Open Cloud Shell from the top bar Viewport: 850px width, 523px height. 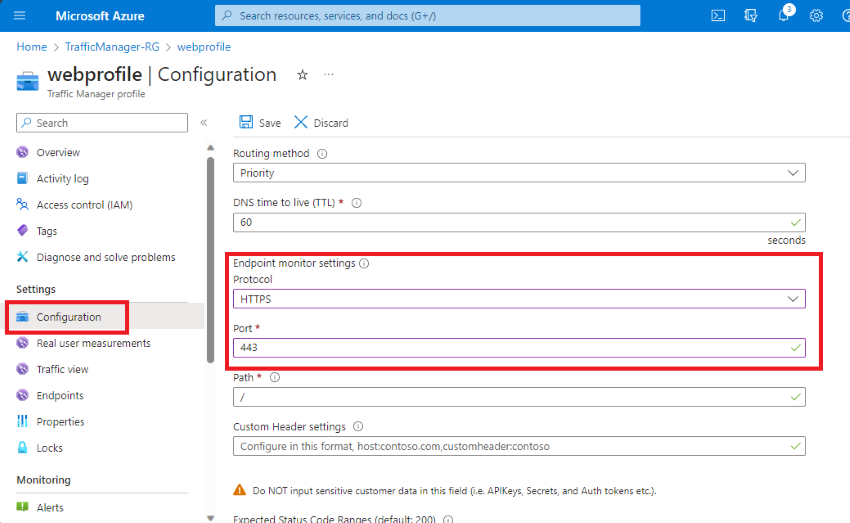coord(718,16)
